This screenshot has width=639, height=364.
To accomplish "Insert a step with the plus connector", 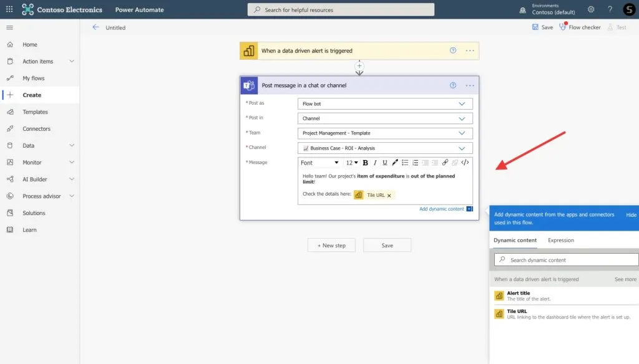I will click(x=359, y=65).
